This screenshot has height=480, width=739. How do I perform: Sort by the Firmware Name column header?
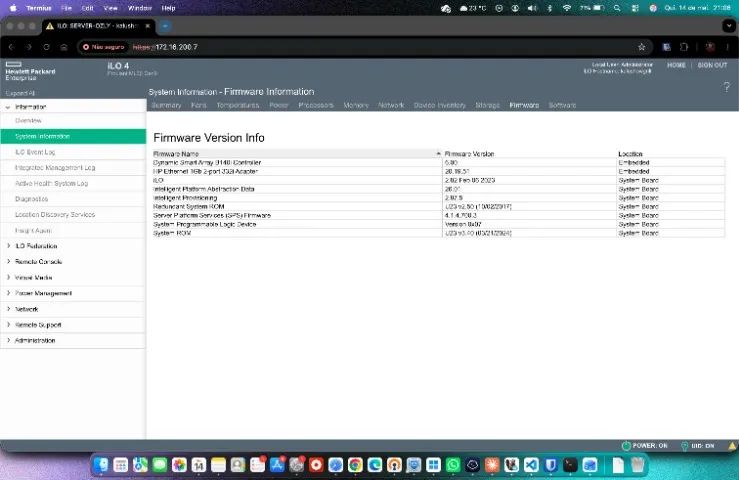[x=297, y=154]
